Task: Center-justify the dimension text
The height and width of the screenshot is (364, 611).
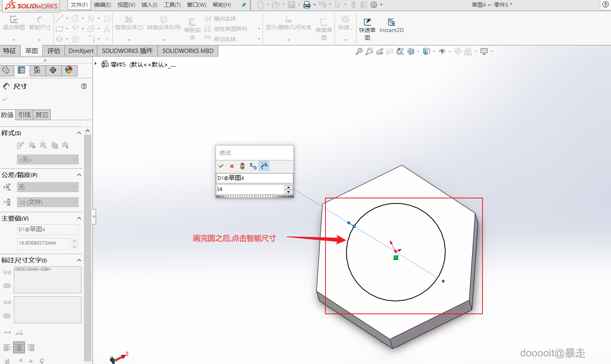Action: click(x=19, y=347)
